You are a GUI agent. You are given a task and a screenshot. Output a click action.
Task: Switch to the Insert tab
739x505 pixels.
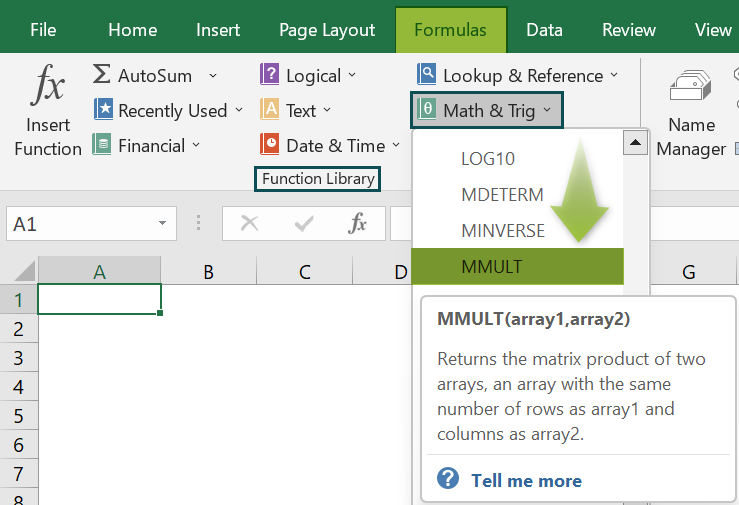[218, 30]
